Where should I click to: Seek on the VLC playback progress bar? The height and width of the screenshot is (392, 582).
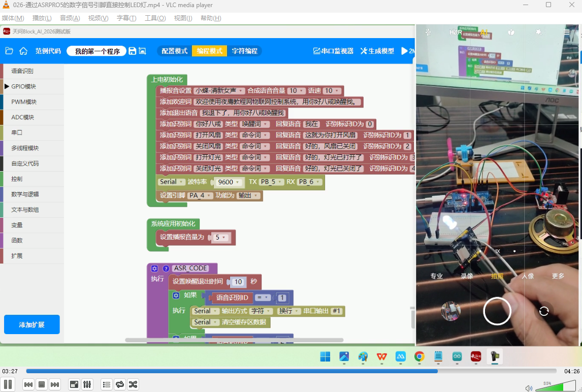tap(291, 371)
